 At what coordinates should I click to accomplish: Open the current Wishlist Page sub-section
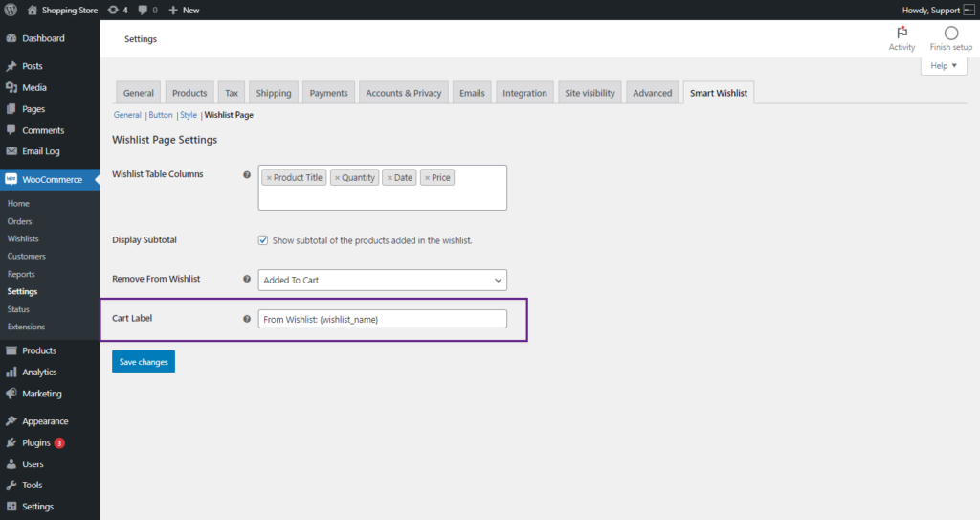point(229,115)
